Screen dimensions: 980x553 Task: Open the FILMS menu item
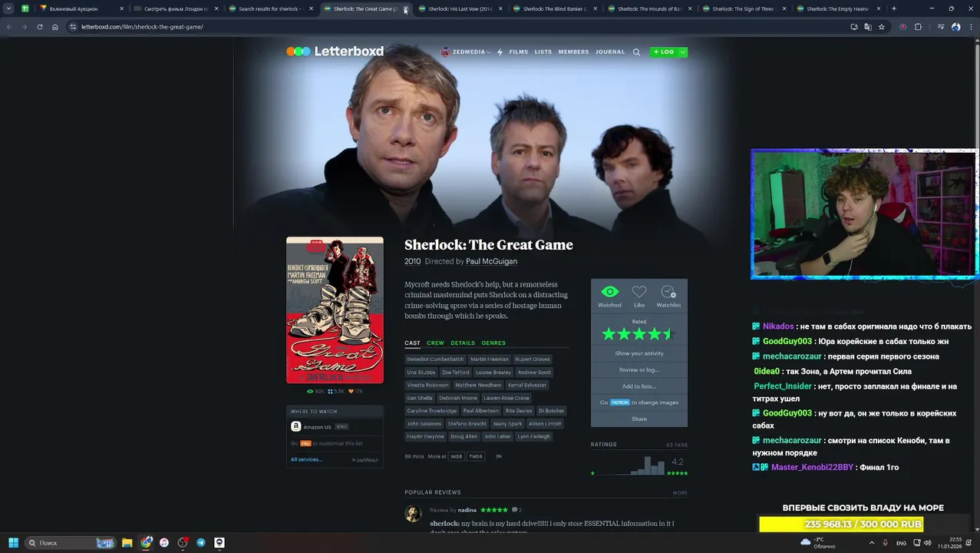pos(519,52)
